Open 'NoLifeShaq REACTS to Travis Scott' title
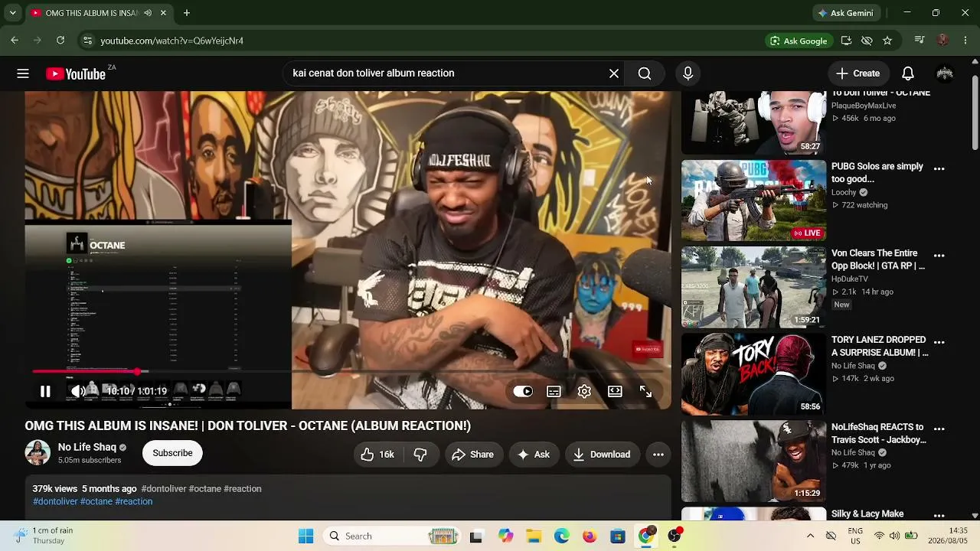This screenshot has width=980, height=551. (x=879, y=433)
